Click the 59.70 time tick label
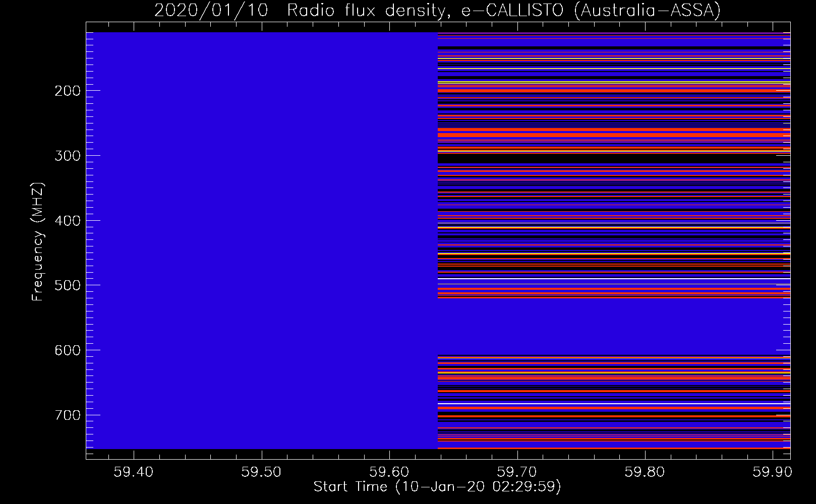 (x=517, y=472)
